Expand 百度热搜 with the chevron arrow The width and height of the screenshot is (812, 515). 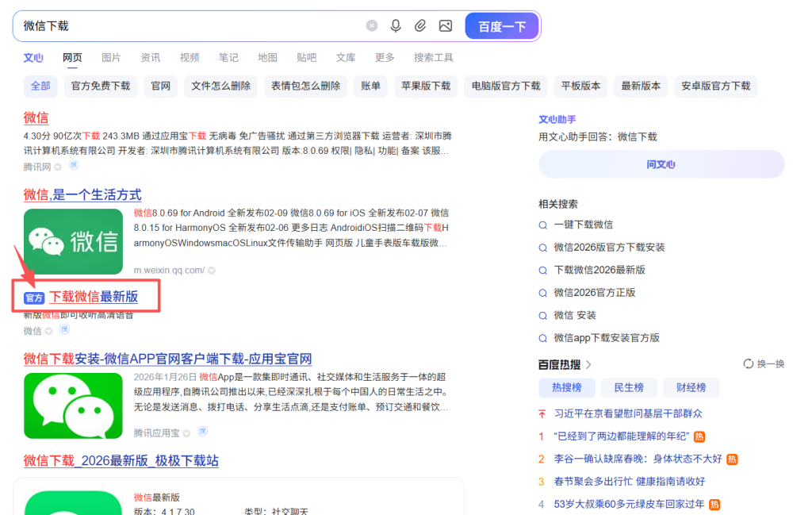point(589,365)
